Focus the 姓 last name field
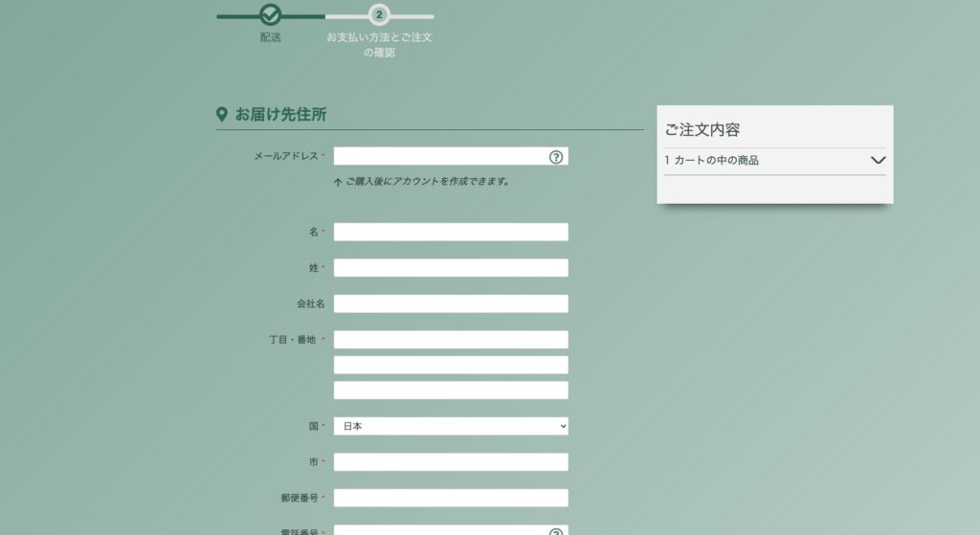Screen dimensions: 980x535 click(x=451, y=268)
